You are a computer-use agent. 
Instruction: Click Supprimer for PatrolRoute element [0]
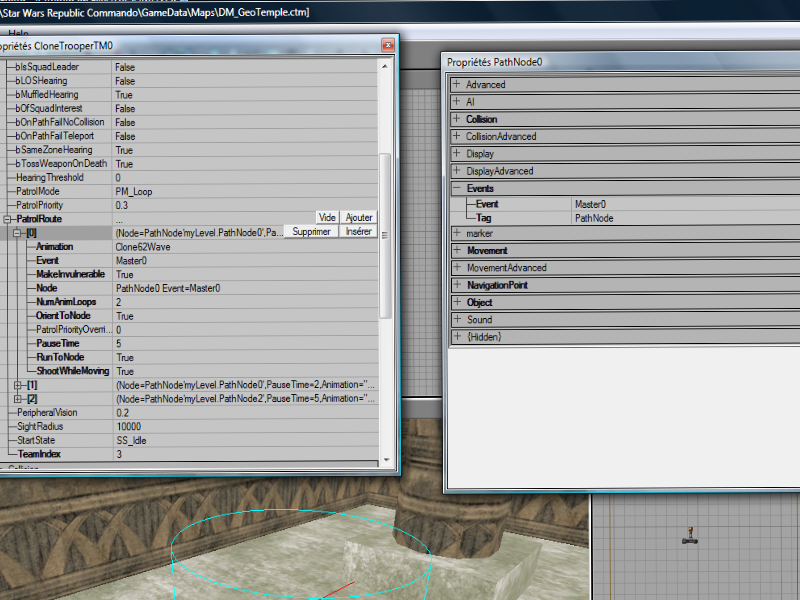coord(311,232)
